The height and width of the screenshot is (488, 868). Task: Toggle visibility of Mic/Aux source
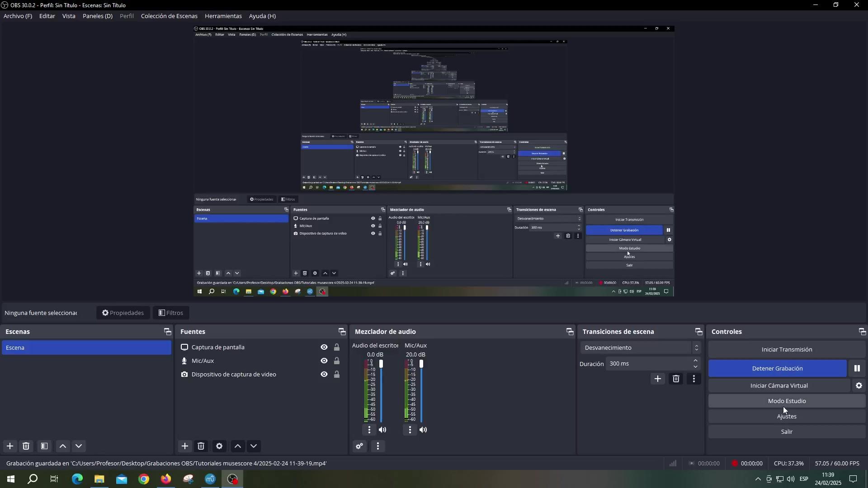[324, 361]
